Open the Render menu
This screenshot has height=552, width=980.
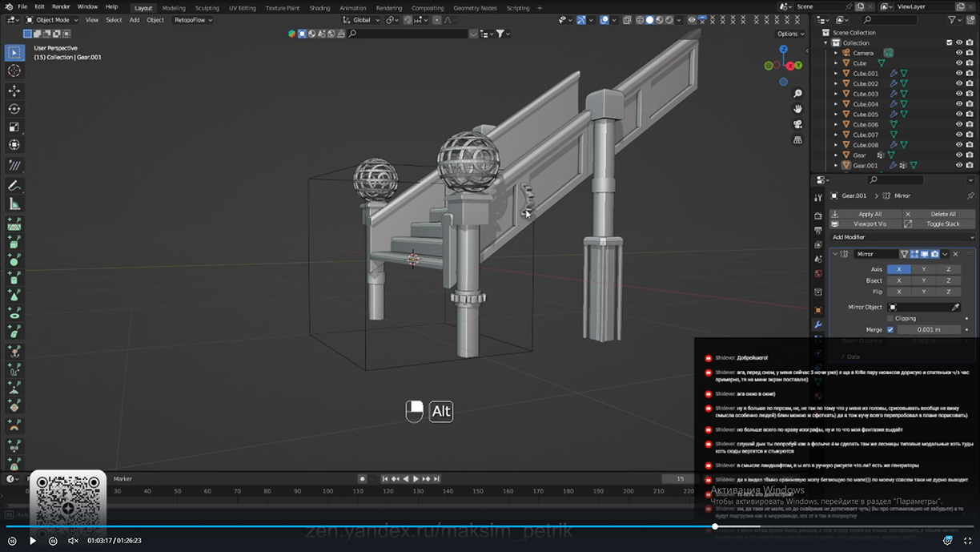click(x=61, y=7)
